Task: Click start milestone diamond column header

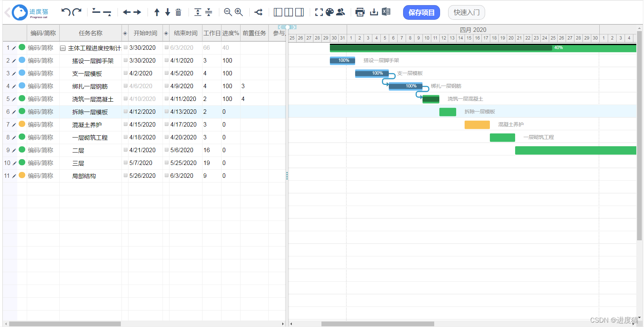Action: click(x=125, y=33)
